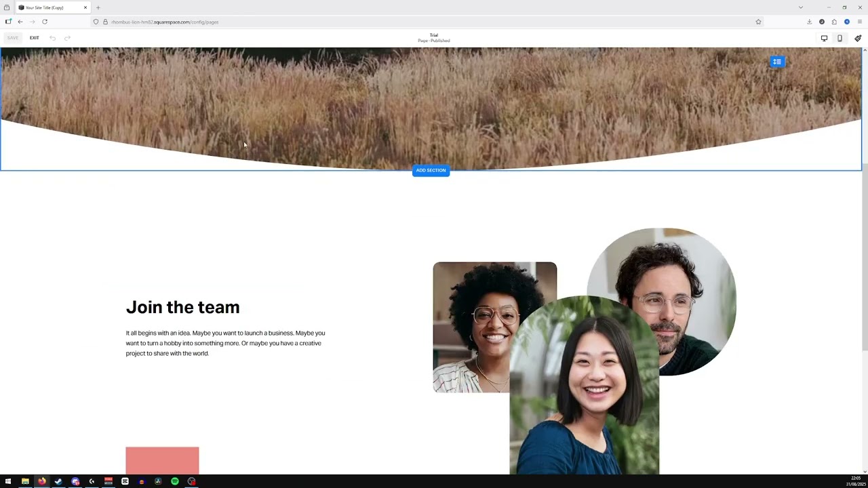Click the 'Join the team' heading
868x488 pixels.
[x=182, y=307]
